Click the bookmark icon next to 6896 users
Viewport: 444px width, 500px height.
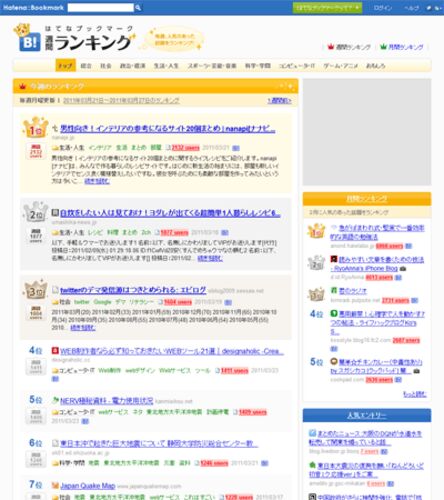(409, 246)
